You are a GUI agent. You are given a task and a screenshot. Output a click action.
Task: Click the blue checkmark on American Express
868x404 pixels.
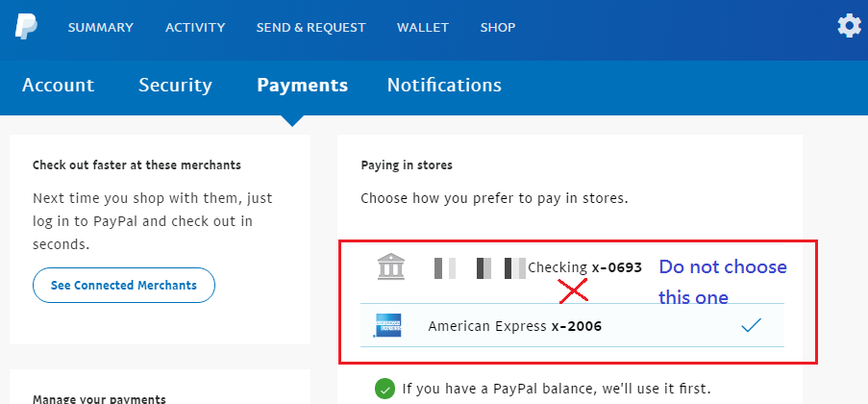tap(751, 325)
